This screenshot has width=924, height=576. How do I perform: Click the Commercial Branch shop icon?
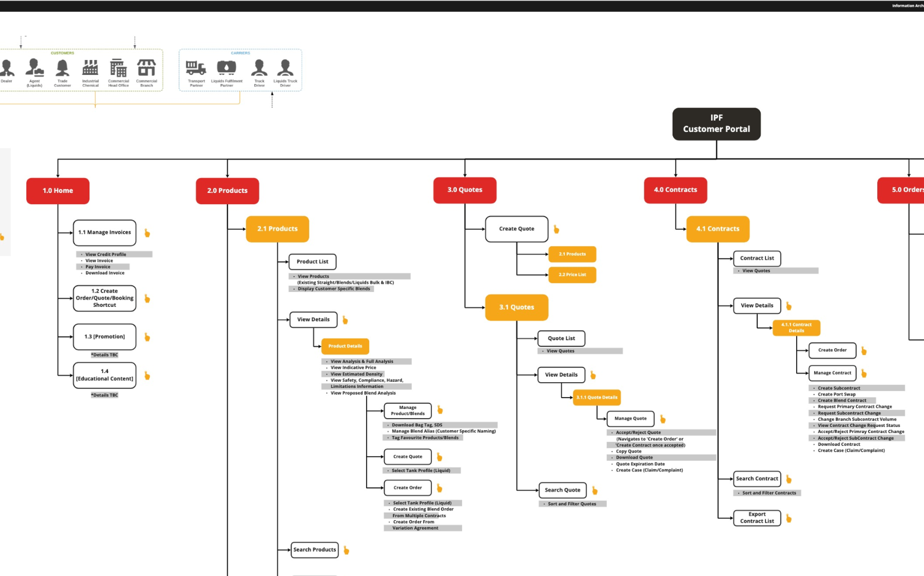tap(146, 68)
